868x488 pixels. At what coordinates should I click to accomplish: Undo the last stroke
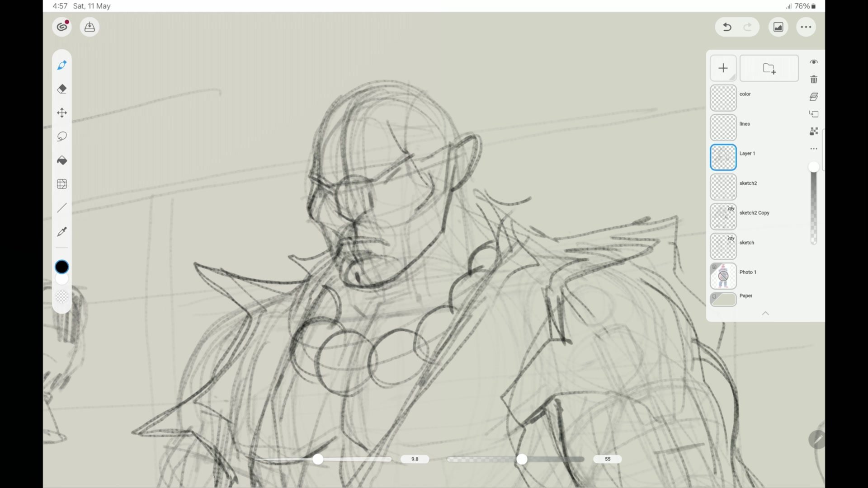click(x=727, y=27)
